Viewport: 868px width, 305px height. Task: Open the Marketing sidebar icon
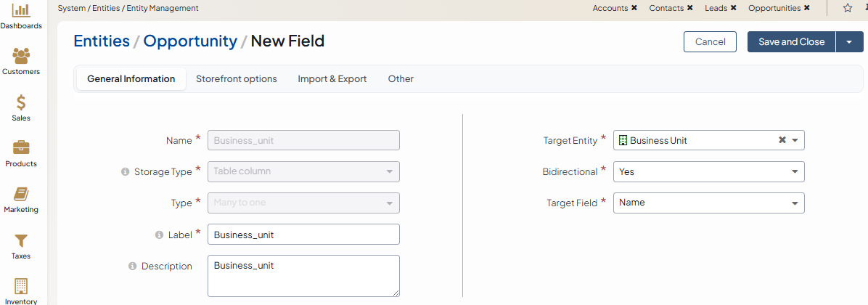(21, 195)
